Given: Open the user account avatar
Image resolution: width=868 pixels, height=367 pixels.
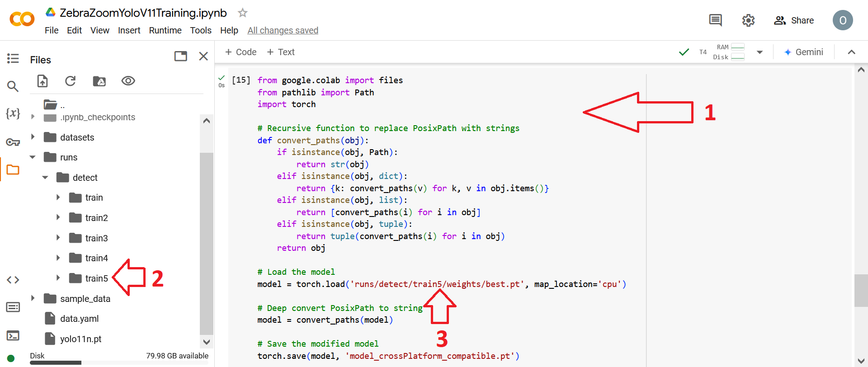Looking at the screenshot, I should [x=843, y=20].
